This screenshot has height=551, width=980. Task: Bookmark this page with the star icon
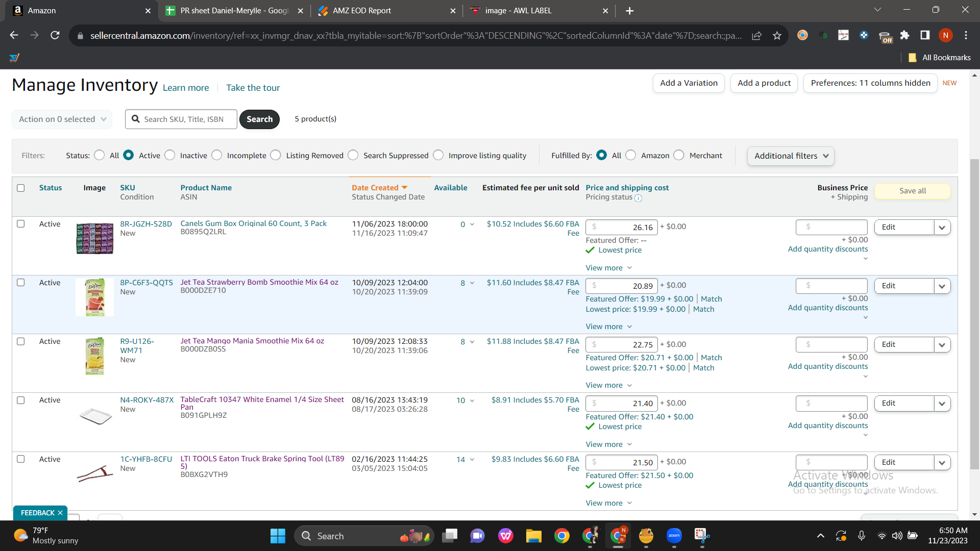(x=777, y=35)
